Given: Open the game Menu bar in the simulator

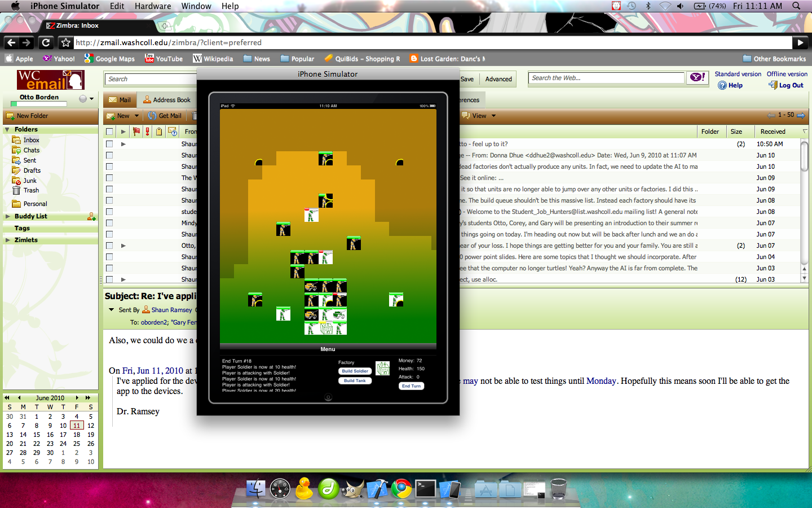Looking at the screenshot, I should (x=328, y=349).
